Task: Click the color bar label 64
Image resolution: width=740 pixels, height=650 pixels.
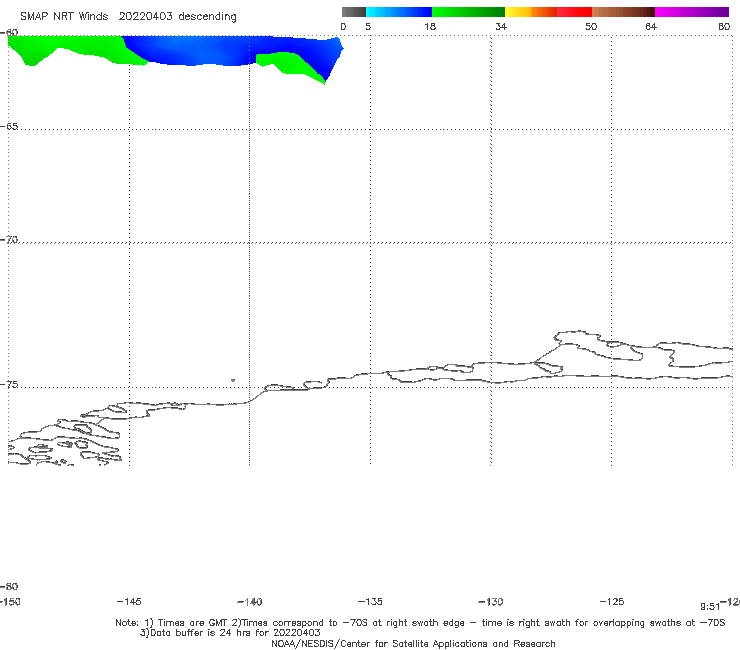Action: coord(651,26)
